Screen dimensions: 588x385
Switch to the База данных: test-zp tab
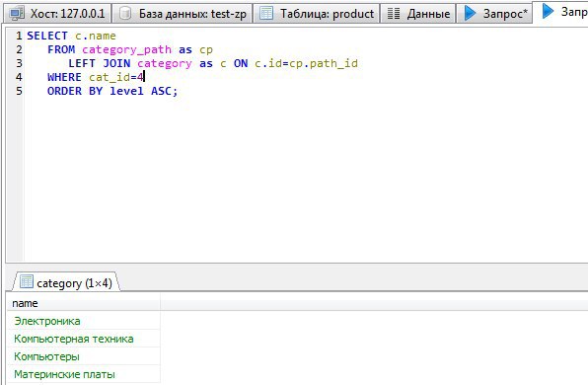point(183,14)
